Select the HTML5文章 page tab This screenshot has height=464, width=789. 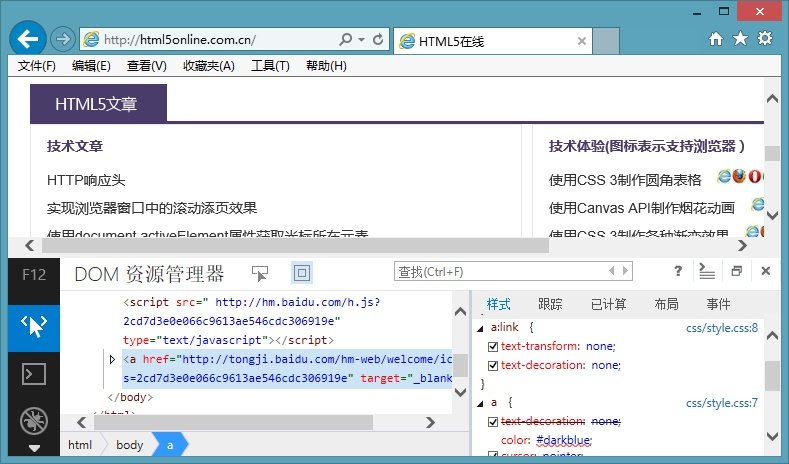click(98, 104)
